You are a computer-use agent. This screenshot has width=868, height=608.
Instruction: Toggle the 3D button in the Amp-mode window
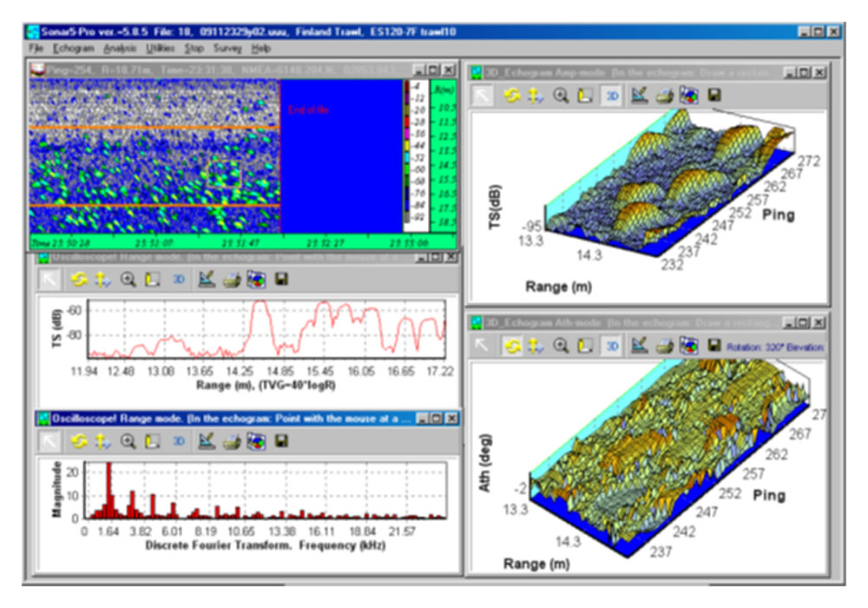tap(612, 96)
